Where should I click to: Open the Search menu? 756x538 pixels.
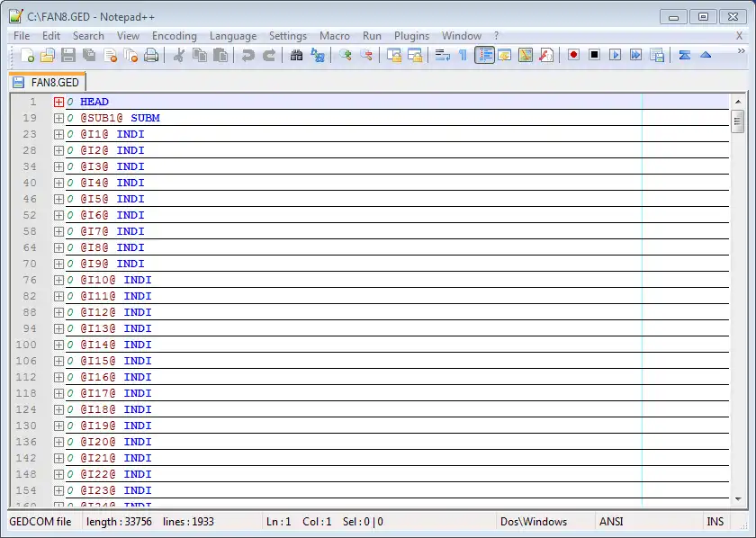click(88, 36)
